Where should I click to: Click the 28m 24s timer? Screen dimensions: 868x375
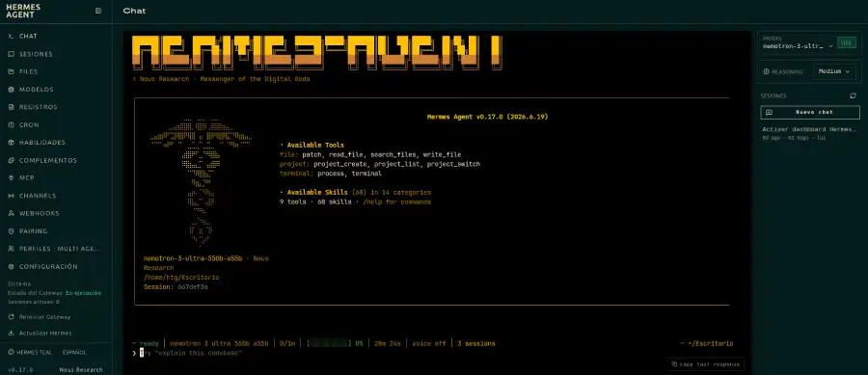388,343
